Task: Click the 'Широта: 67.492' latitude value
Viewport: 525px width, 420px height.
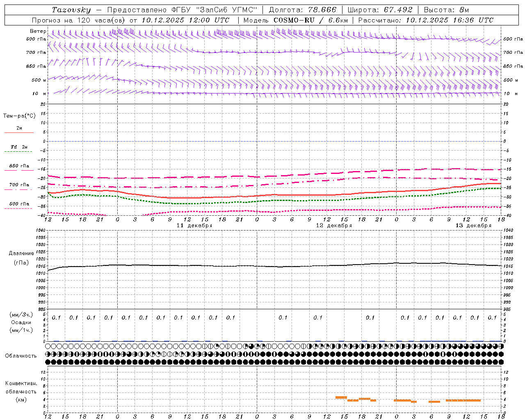Action: click(x=380, y=10)
